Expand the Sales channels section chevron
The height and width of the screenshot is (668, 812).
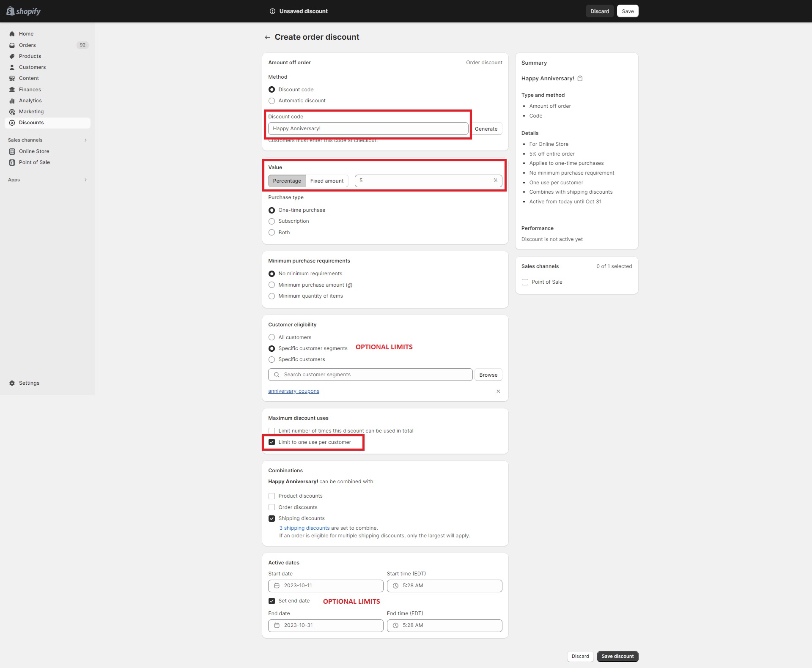85,140
